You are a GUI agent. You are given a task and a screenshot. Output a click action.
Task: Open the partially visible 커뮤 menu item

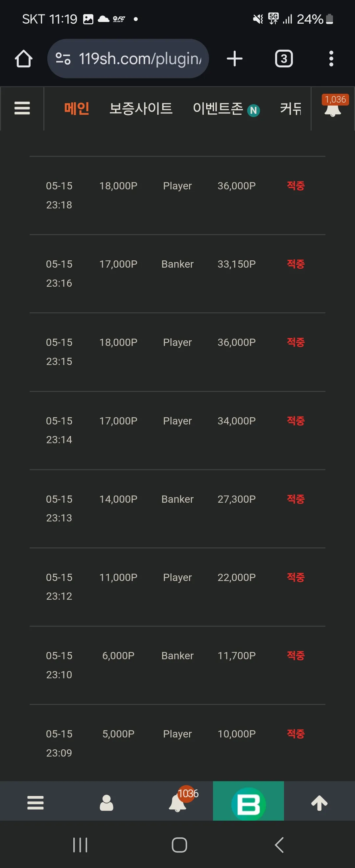(x=291, y=108)
